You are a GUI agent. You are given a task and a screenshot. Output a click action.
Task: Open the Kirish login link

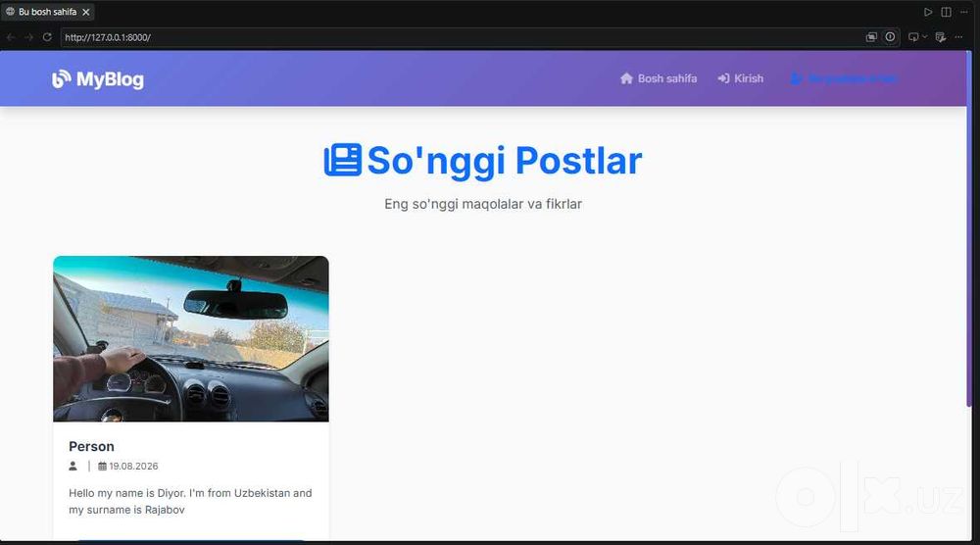(741, 78)
